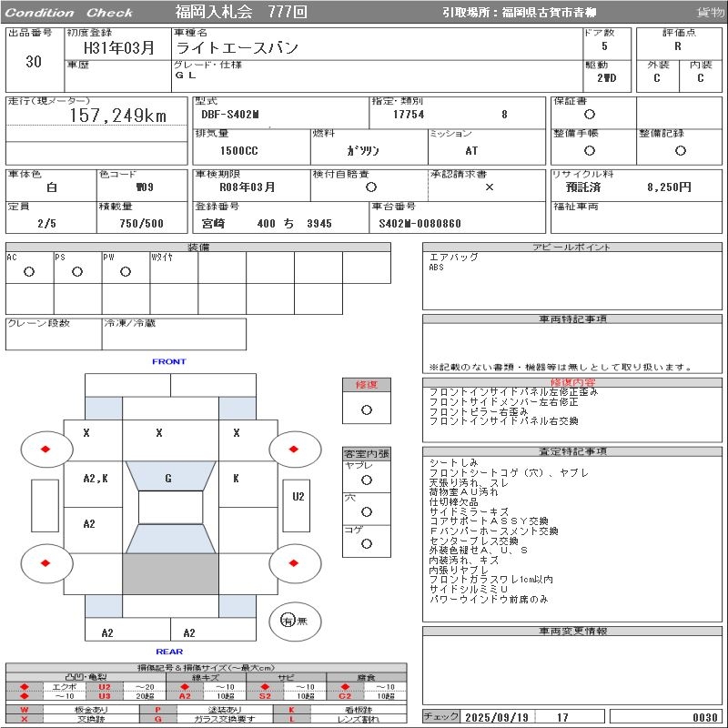Click the エアバッグ appeal point

[453, 258]
